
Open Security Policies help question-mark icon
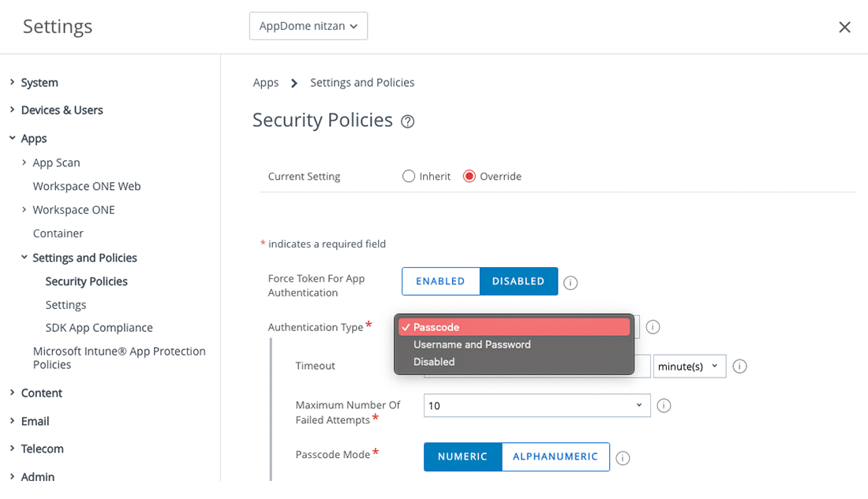tap(407, 121)
